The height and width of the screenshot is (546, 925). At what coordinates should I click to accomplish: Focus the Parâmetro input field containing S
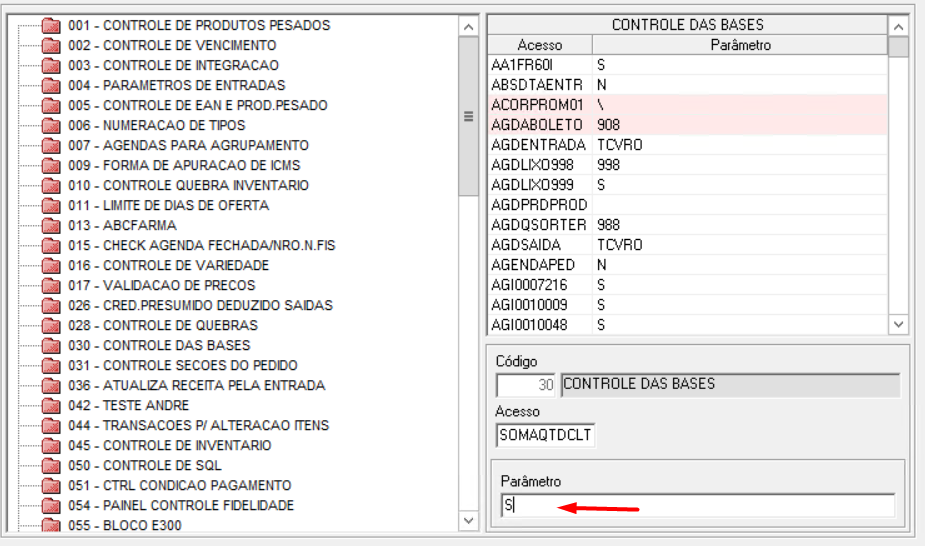(698, 506)
